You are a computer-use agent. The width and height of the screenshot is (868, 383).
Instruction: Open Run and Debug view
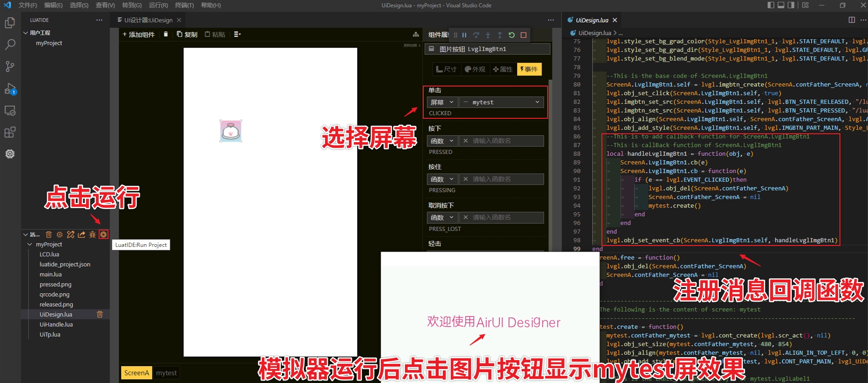[10, 88]
